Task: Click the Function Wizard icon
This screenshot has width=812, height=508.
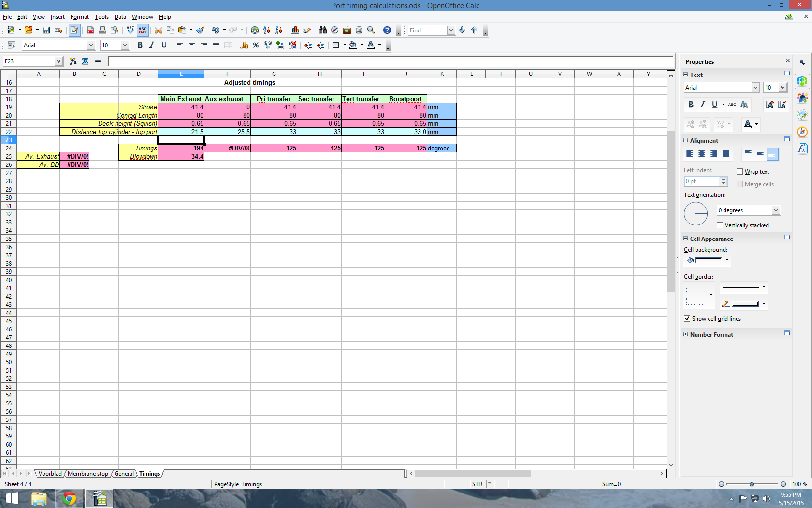Action: 73,61
